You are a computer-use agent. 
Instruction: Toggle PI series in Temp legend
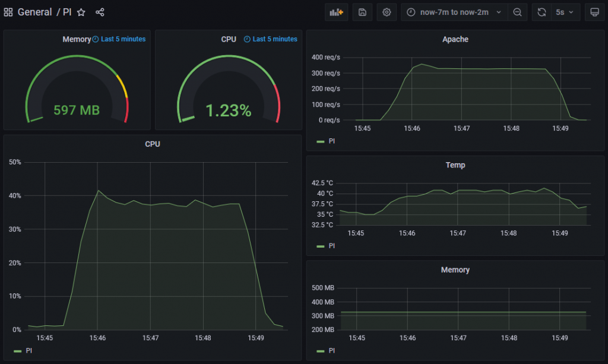(x=331, y=246)
